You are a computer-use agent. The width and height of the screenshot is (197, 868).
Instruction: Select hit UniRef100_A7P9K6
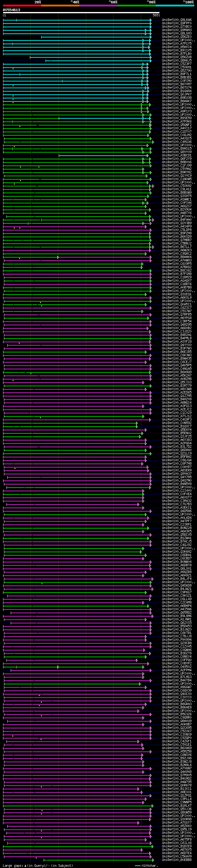[177, 121]
